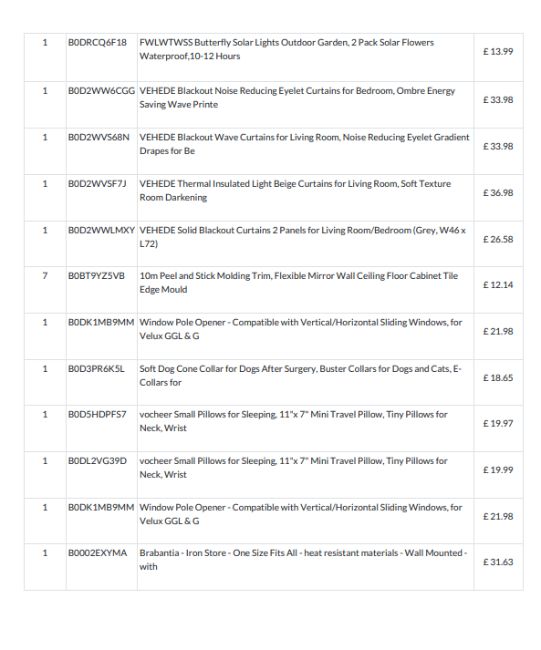This screenshot has height=650, width=541.
Task: Select product code B0DRCQ6F18
Action: tap(97, 43)
